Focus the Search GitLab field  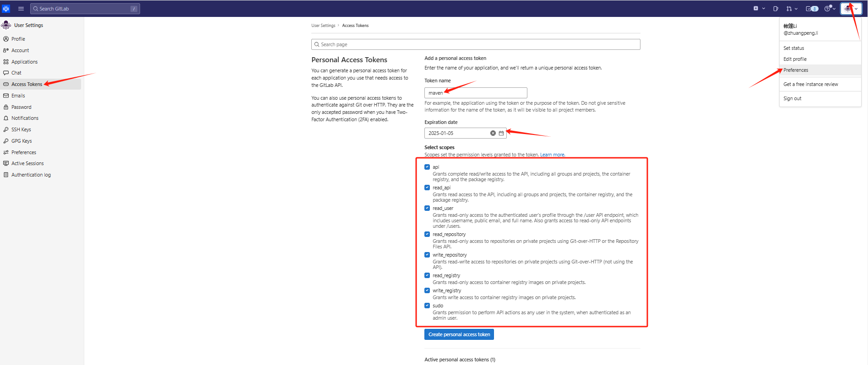tap(85, 9)
